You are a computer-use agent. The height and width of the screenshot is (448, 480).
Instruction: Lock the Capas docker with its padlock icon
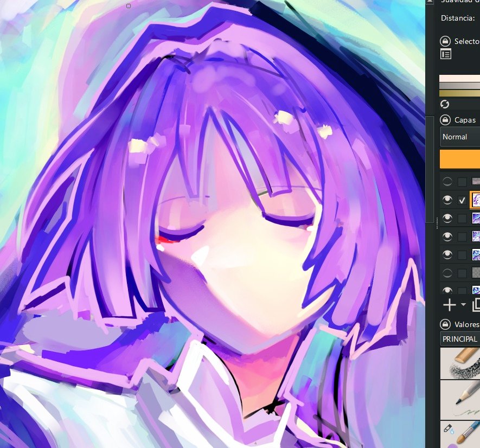point(445,120)
